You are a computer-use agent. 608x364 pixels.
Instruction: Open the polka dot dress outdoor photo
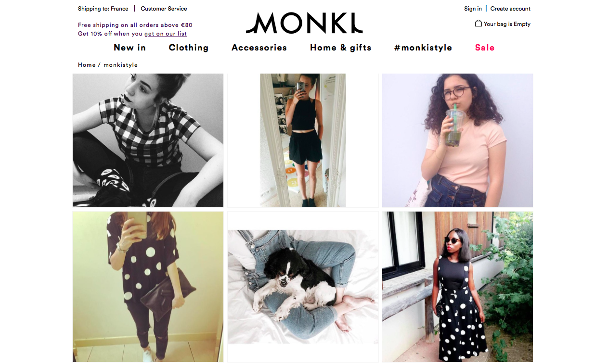(x=457, y=287)
